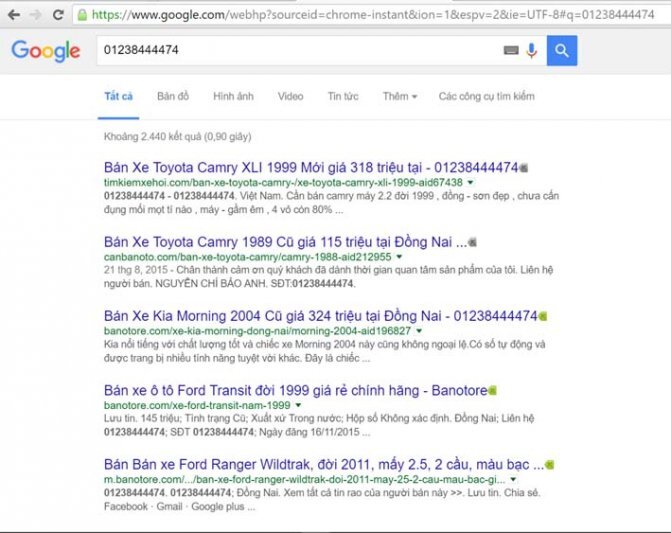The image size is (671, 533).
Task: Switch to the Bản đồ tab
Action: pyautogui.click(x=173, y=96)
